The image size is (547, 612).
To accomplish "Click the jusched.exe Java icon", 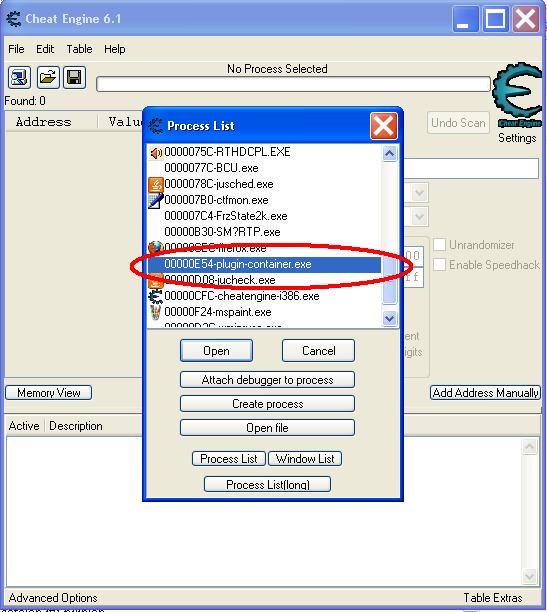I will pos(155,184).
